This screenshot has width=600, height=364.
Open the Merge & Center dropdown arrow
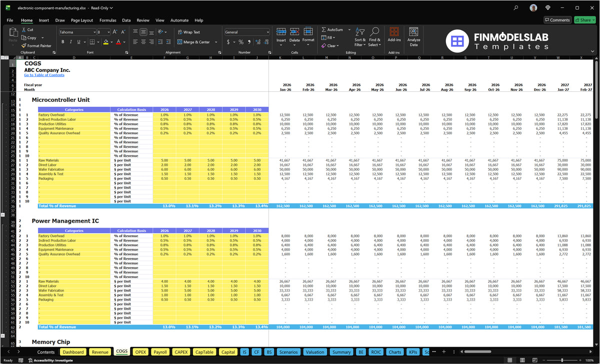coord(216,42)
